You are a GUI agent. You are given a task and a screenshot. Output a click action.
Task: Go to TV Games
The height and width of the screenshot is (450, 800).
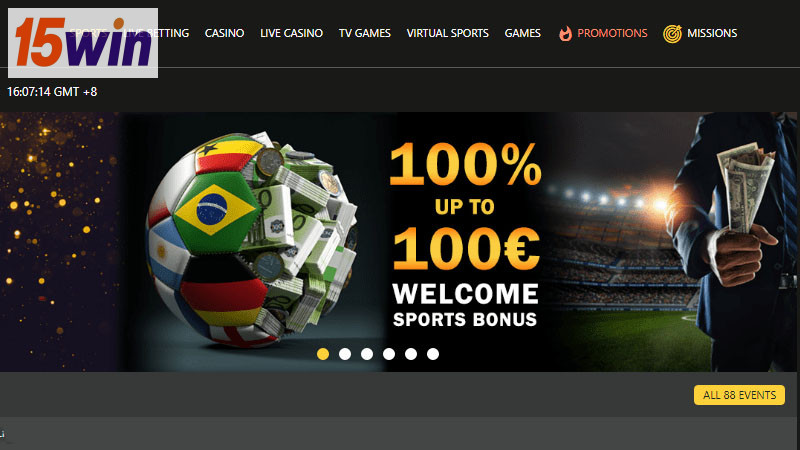pos(365,33)
